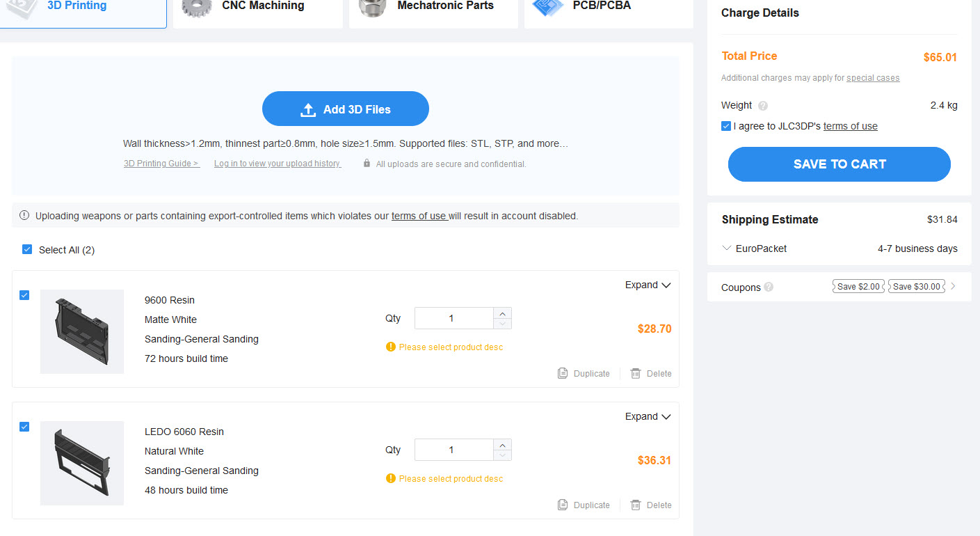The width and height of the screenshot is (980, 536).
Task: Uncheck the terms of use agreement checkbox
Action: [x=726, y=126]
